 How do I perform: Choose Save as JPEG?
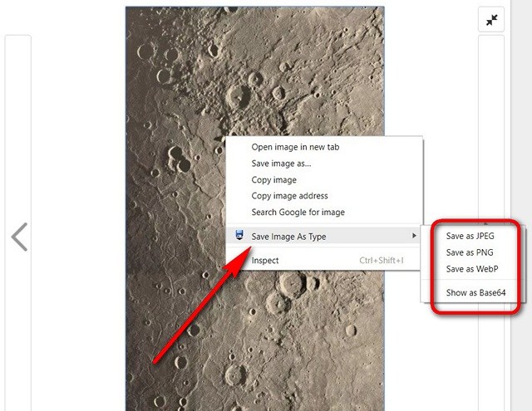point(470,236)
